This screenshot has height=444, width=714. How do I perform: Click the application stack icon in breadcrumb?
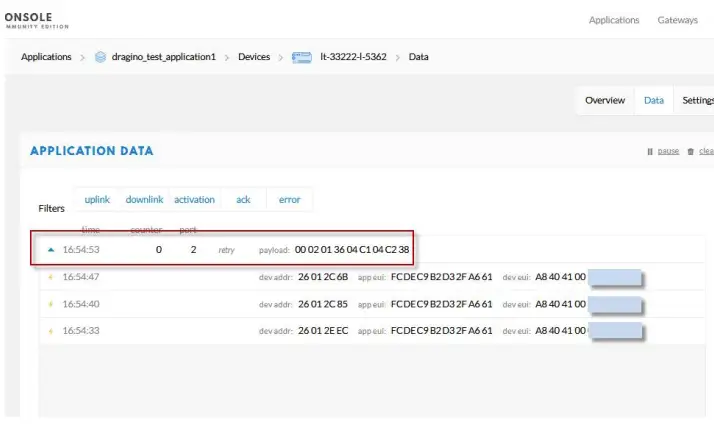point(100,57)
